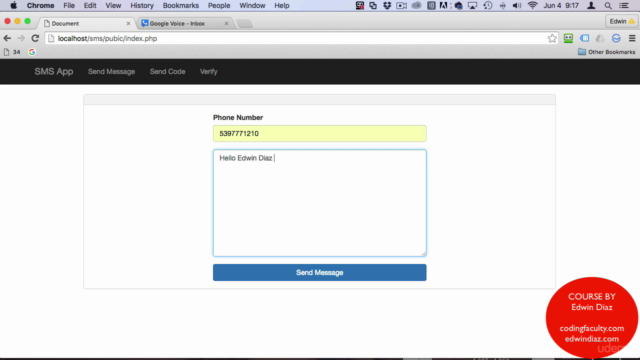Open the bookmark labeled 34

tap(12, 52)
